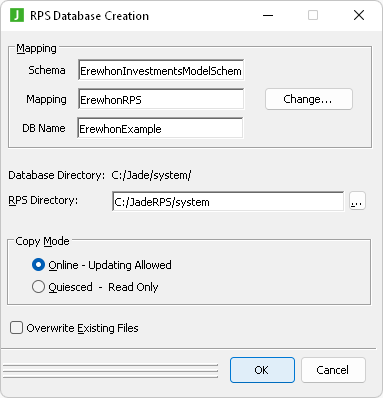Click the Database Directory label
This screenshot has width=383, height=398.
click(x=57, y=175)
